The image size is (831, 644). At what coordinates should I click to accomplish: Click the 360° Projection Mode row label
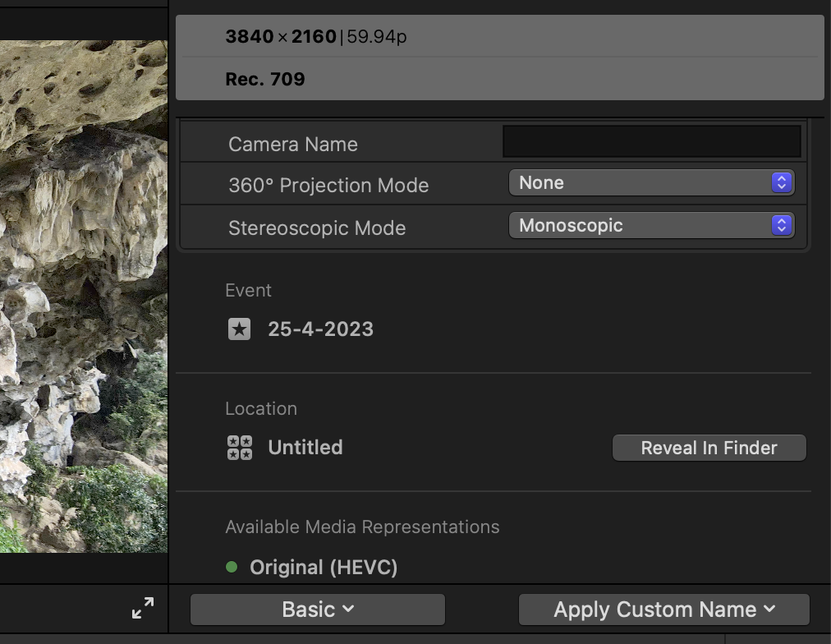pyautogui.click(x=328, y=186)
